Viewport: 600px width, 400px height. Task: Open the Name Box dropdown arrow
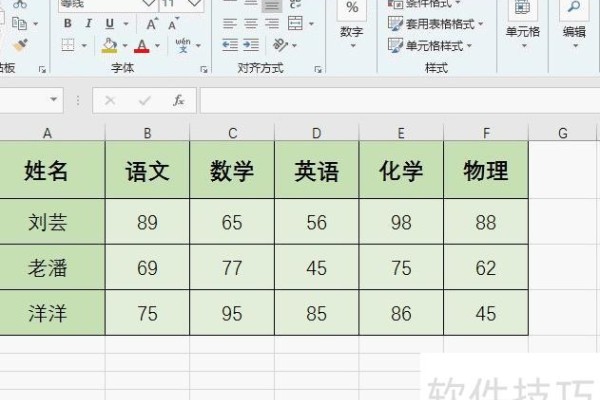click(x=54, y=100)
